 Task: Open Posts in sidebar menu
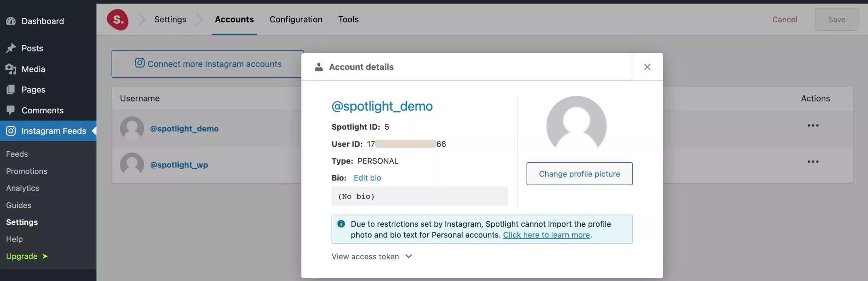(48, 48)
